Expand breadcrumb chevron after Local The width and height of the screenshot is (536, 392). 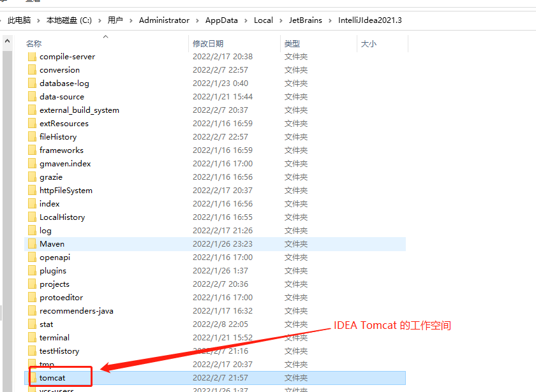pos(281,21)
